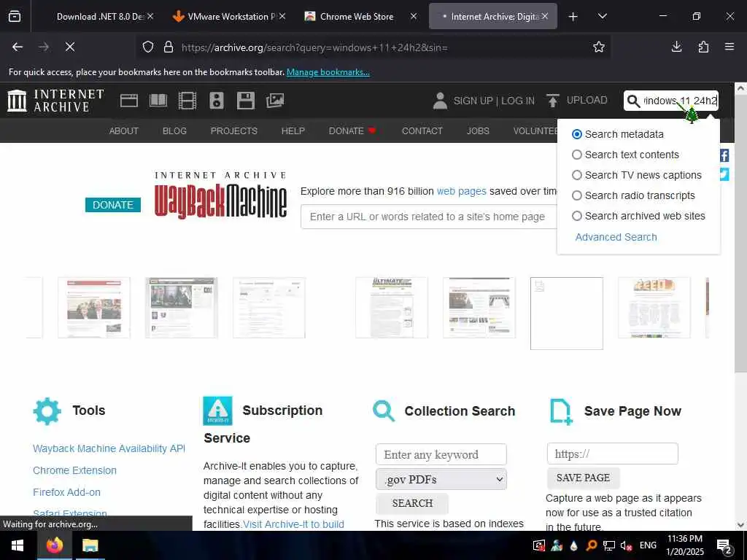Open Firefox extensions puzzle icon
Viewport: 747px width, 560px height.
coord(703,47)
